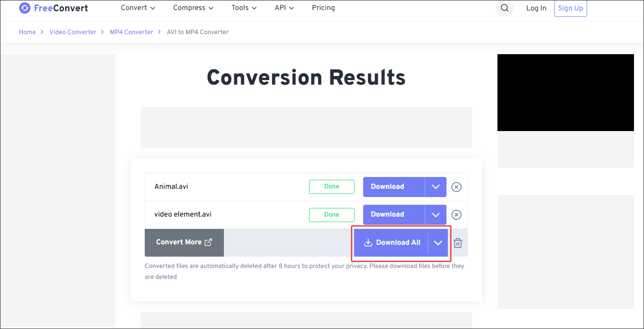Click the Done status badge for Animal.avi

pos(332,187)
